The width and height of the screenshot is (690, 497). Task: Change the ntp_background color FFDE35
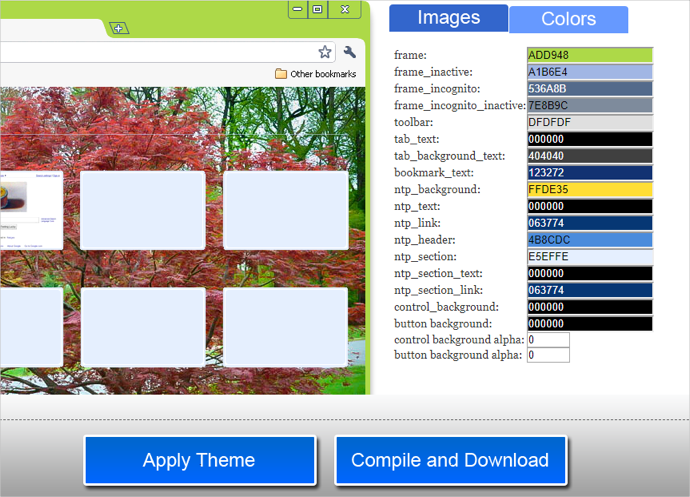589,189
